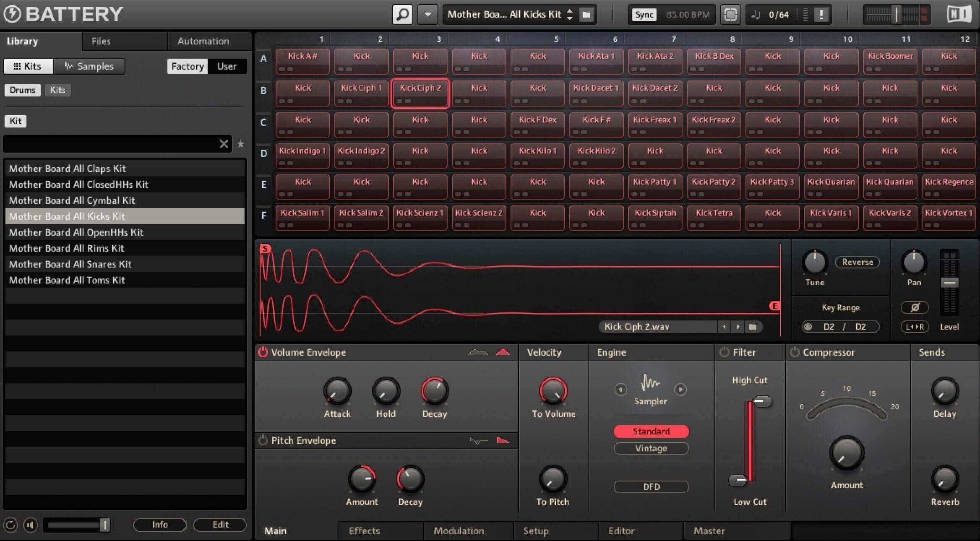Screen dimensions: 980x541
Task: Click the magnifier search icon in header
Action: click(x=402, y=15)
